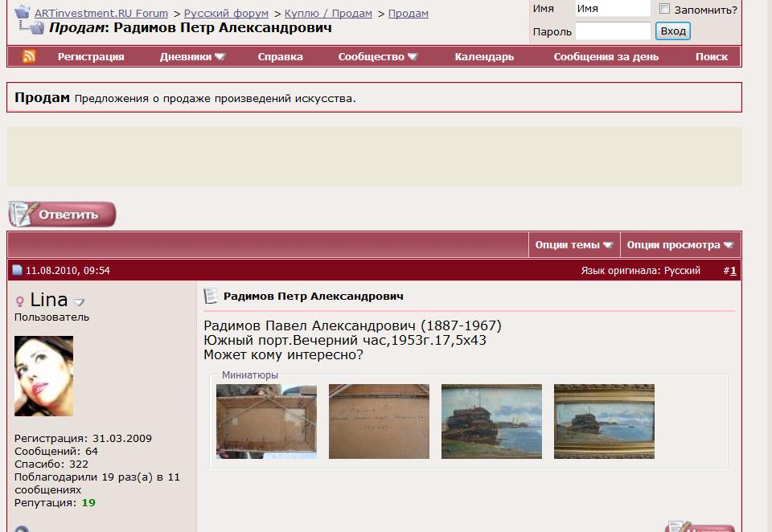
Task: Open first thumbnail showing painting's back
Action: pos(266,421)
